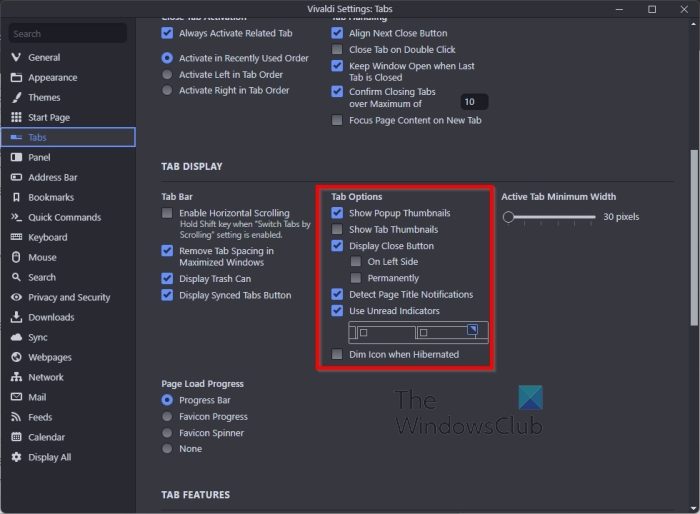Select None for Page Load Progress
Viewport: 700px width, 514px height.
pyautogui.click(x=167, y=449)
